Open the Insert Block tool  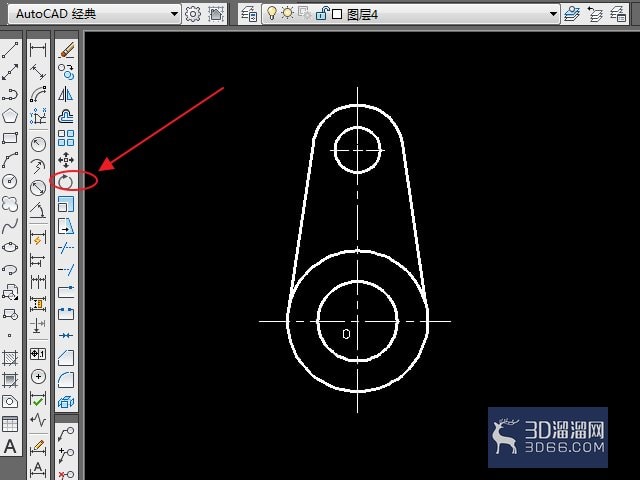10,291
